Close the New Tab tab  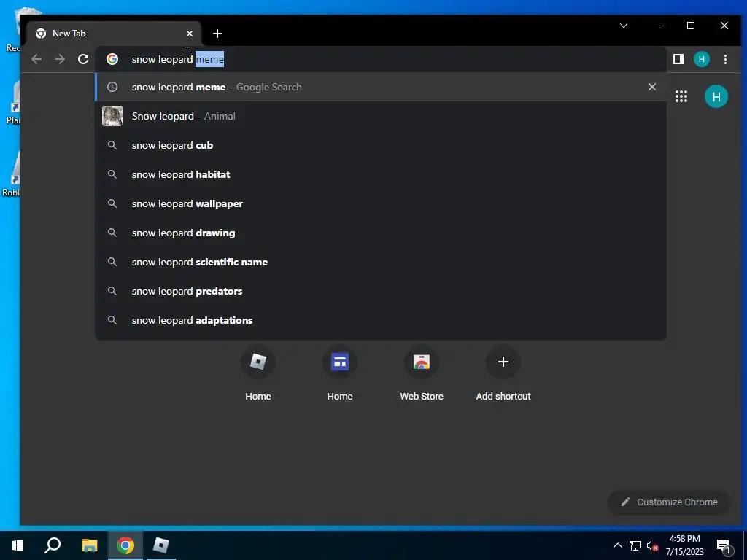coord(190,34)
